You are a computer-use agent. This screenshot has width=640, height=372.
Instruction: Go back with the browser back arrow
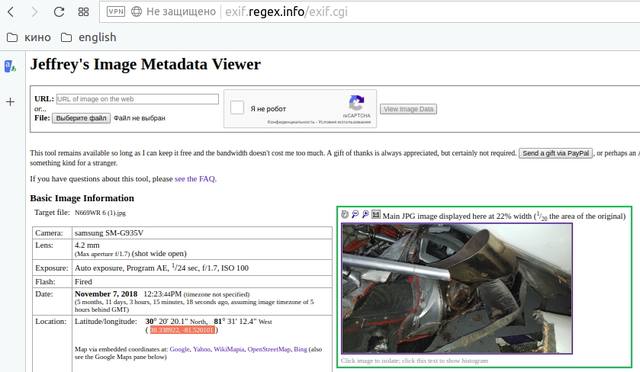click(11, 12)
